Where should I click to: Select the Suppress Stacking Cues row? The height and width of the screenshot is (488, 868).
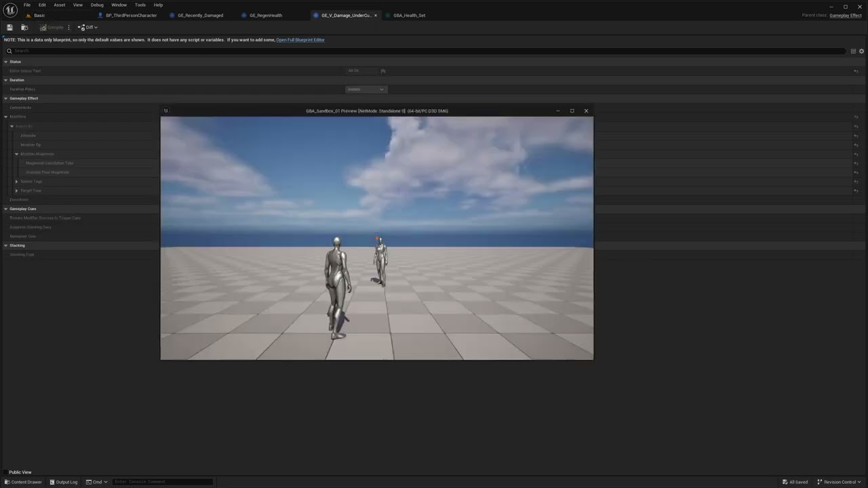click(80, 227)
